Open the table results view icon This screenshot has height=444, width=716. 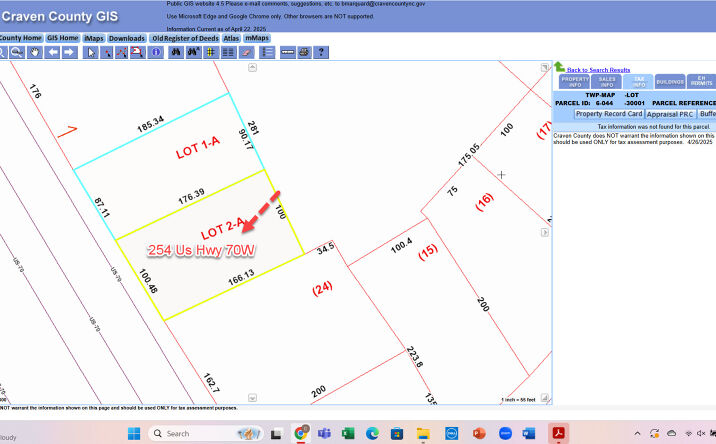click(x=228, y=52)
